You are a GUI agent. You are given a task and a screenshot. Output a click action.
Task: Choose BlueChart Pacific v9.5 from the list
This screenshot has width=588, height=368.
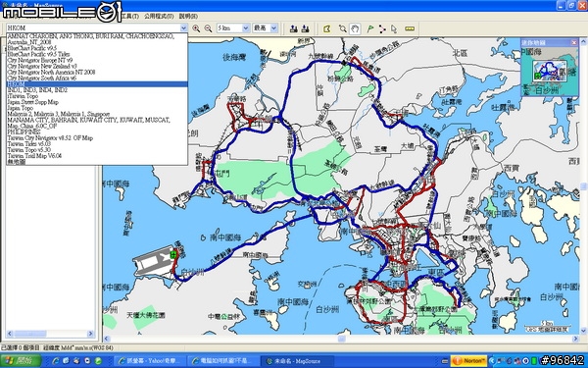(97, 48)
